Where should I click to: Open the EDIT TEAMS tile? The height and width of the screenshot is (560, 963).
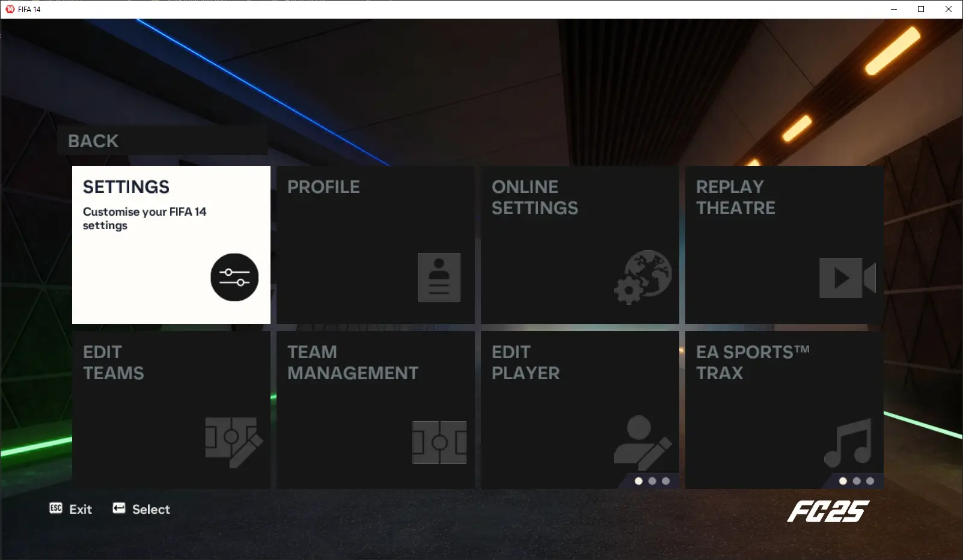pos(171,410)
